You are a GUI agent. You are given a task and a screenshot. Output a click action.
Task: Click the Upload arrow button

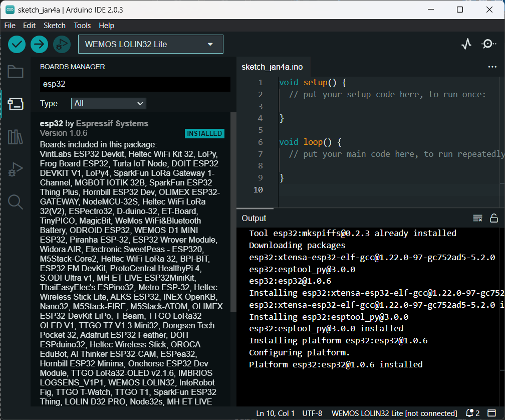click(39, 44)
